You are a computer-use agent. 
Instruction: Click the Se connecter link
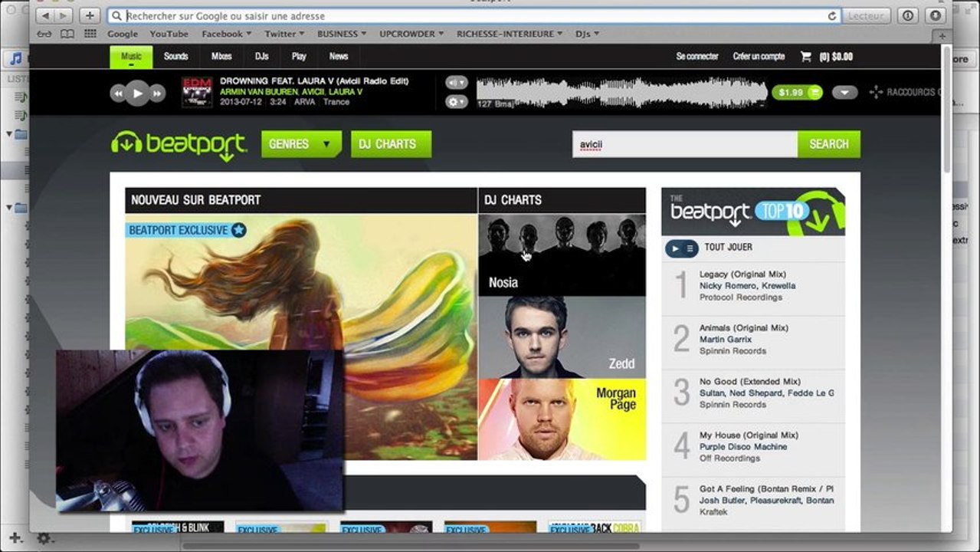697,56
